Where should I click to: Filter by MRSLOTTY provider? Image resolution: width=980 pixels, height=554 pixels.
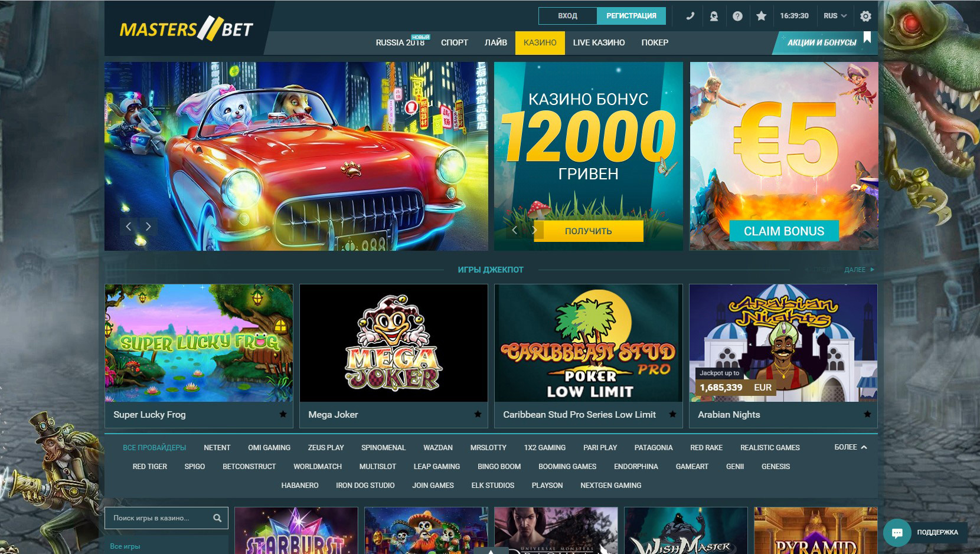coord(488,448)
